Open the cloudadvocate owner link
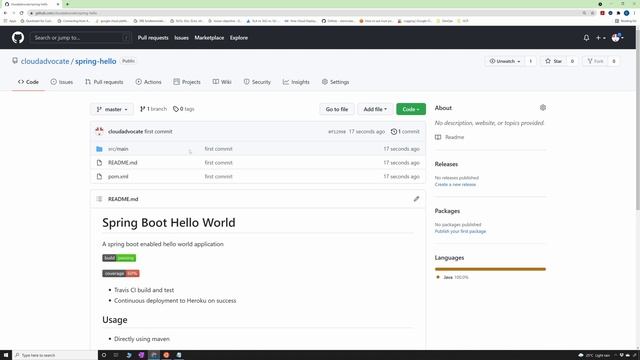Viewport: 640px width, 360px height. coord(45,61)
